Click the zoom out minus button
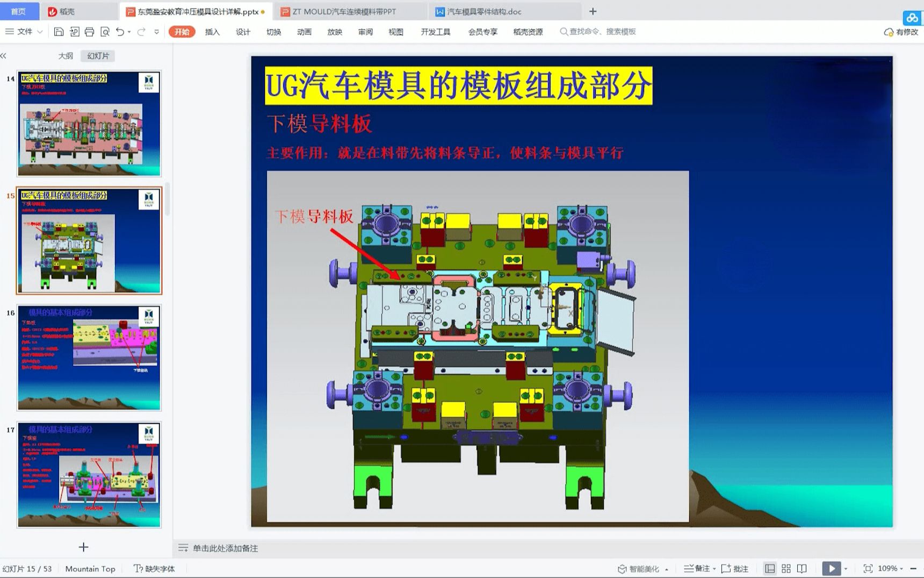The image size is (924, 578). pyautogui.click(x=913, y=569)
